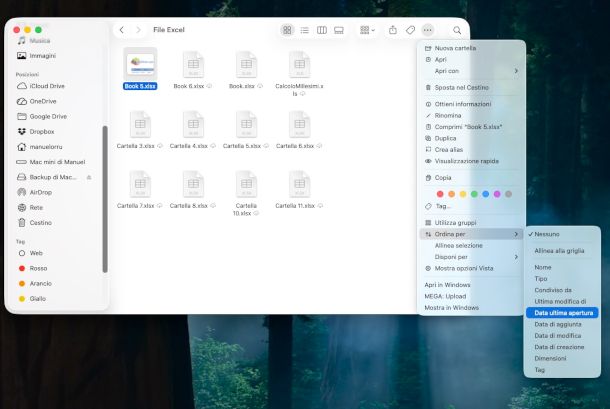This screenshot has height=409, width=610.
Task: Open the Finder search
Action: coord(457,30)
